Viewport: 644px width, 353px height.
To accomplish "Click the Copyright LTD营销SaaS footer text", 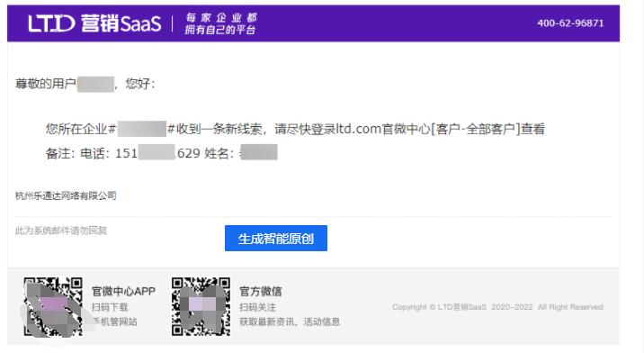I will click(x=497, y=307).
